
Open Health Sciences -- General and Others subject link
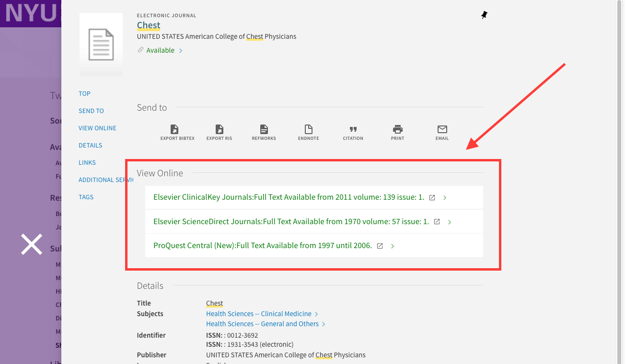pos(263,324)
